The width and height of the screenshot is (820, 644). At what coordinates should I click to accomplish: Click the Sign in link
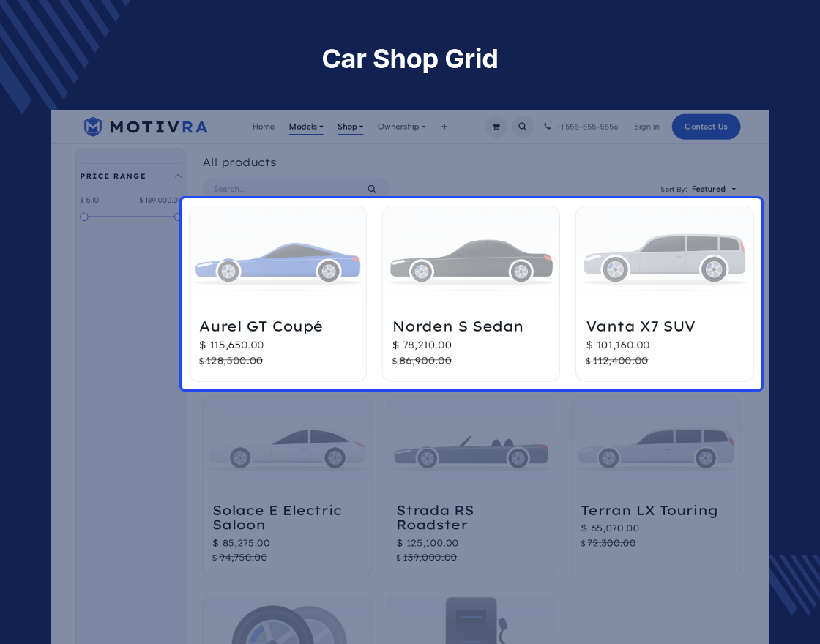pos(646,127)
